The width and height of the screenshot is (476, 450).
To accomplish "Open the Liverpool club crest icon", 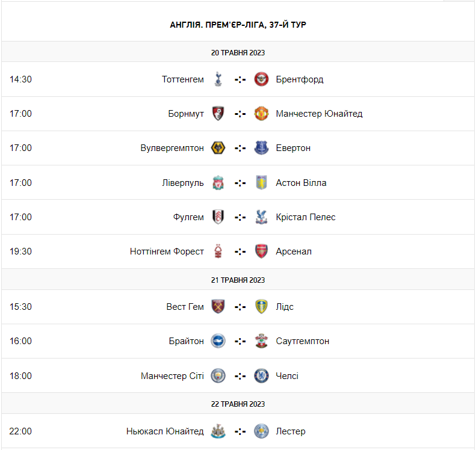I will [x=218, y=183].
